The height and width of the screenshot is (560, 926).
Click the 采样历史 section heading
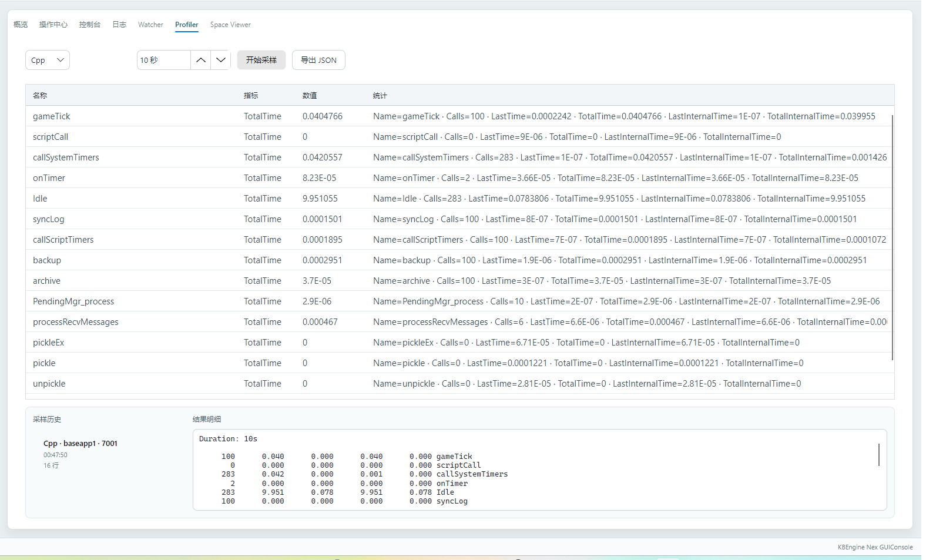(47, 420)
